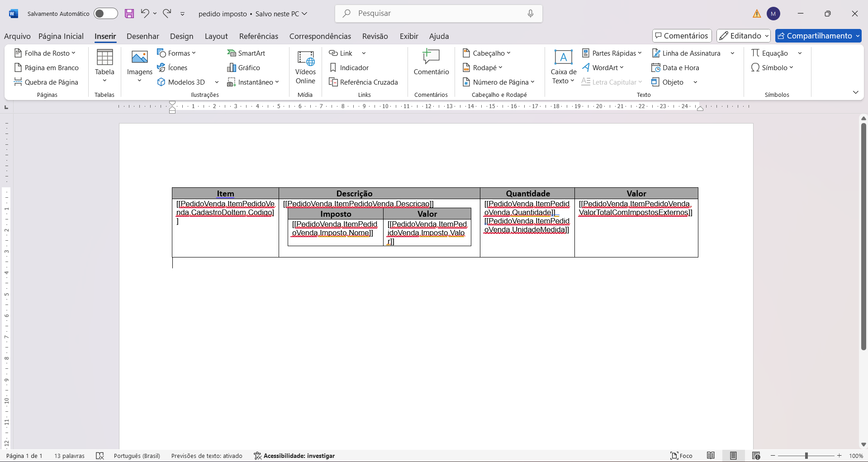The width and height of the screenshot is (868, 462).
Task: Click the Save icon in title bar
Action: 129,14
